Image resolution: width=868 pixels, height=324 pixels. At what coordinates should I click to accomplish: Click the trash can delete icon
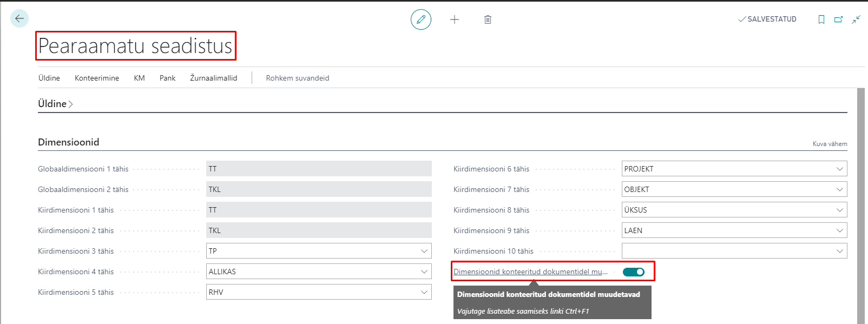click(x=488, y=19)
